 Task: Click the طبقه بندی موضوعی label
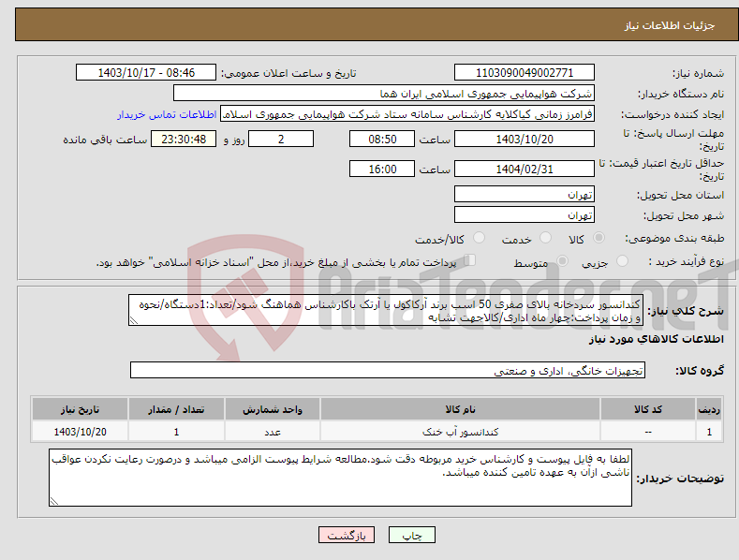coord(674,238)
